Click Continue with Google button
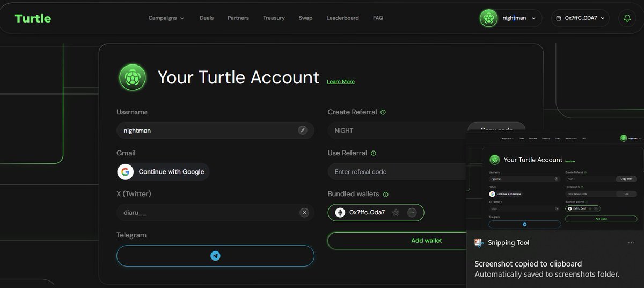The image size is (644, 288). 163,172
